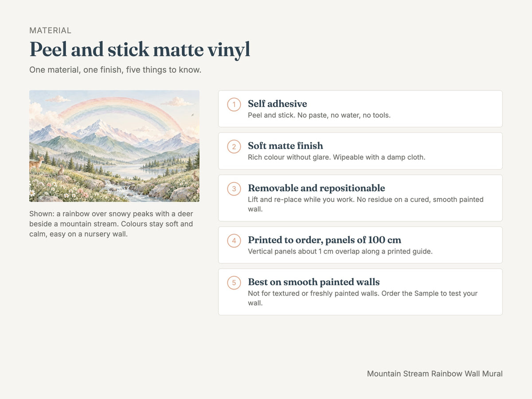The width and height of the screenshot is (532, 399).
Task: Select the Soft matte finish heading
Action: tap(286, 146)
